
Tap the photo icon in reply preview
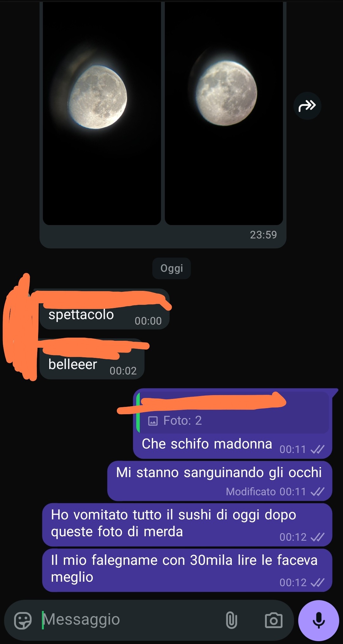point(153,421)
